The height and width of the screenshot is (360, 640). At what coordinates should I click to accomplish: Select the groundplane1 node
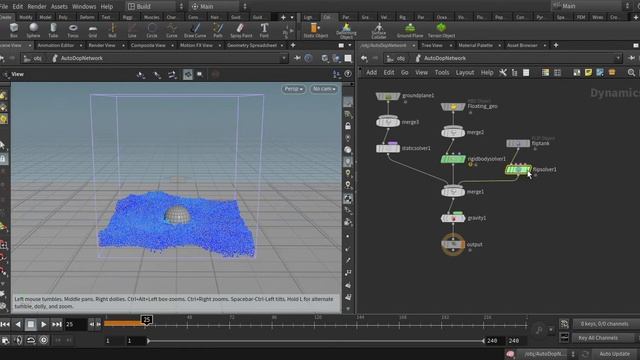click(388, 96)
